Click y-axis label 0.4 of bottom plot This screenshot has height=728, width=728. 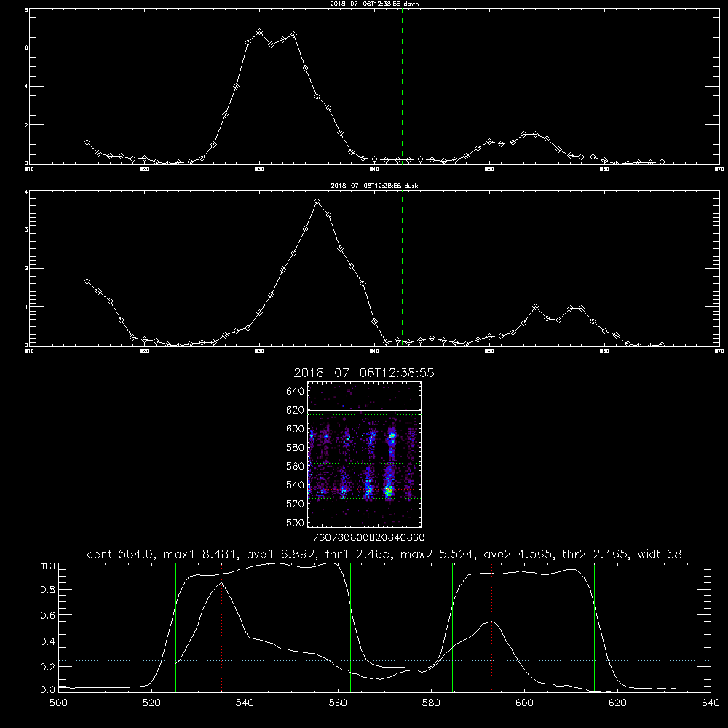click(x=48, y=641)
